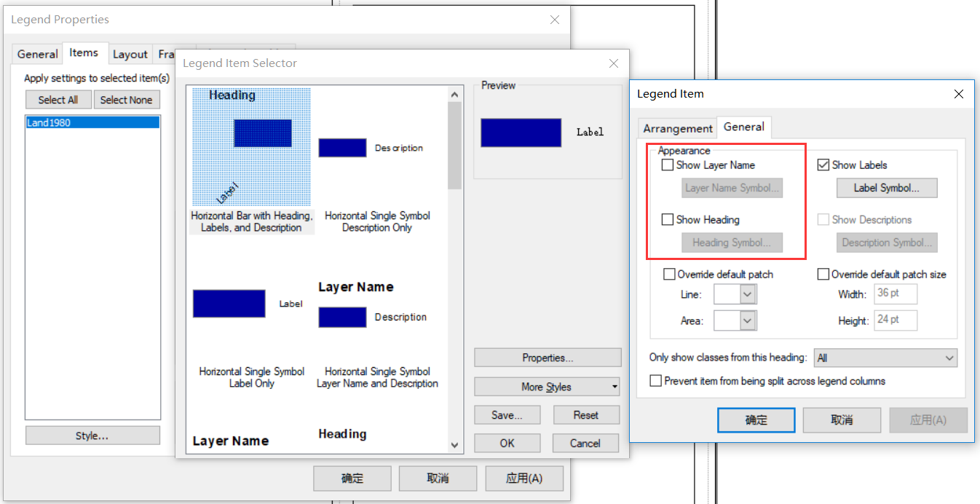
Task: Uncheck Show Labels checkbox
Action: click(823, 165)
